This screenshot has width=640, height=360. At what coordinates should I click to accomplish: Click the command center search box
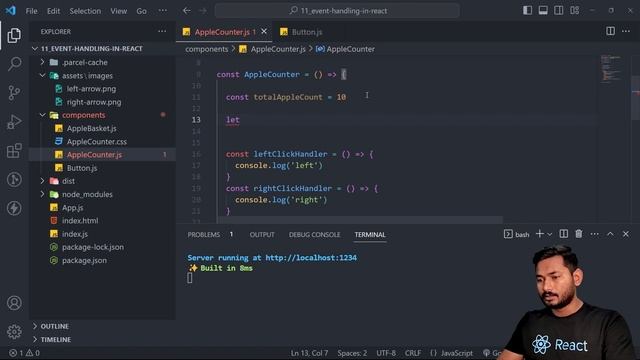click(x=337, y=11)
